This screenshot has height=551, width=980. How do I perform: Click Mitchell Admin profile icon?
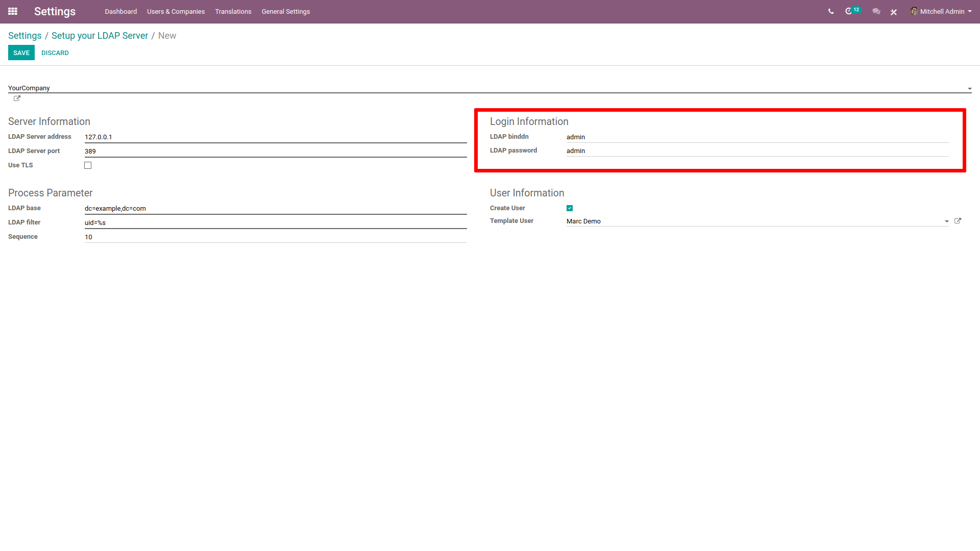(914, 11)
